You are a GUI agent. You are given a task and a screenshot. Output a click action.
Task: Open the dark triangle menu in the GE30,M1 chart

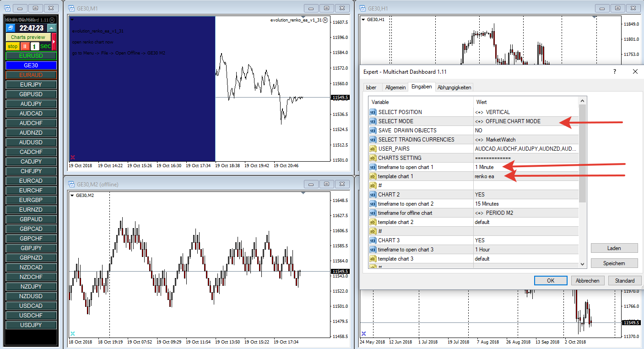click(x=72, y=20)
